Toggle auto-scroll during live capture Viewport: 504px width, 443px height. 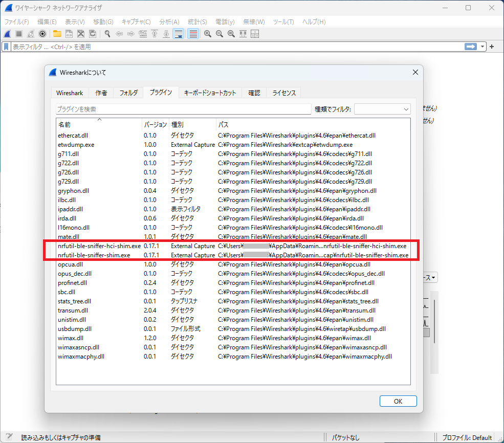coord(179,34)
